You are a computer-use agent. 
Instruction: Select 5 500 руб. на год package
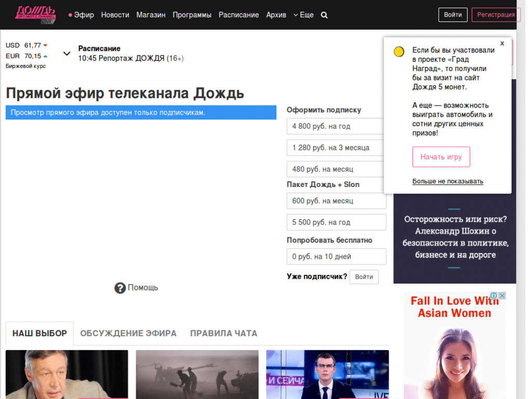[x=336, y=222]
